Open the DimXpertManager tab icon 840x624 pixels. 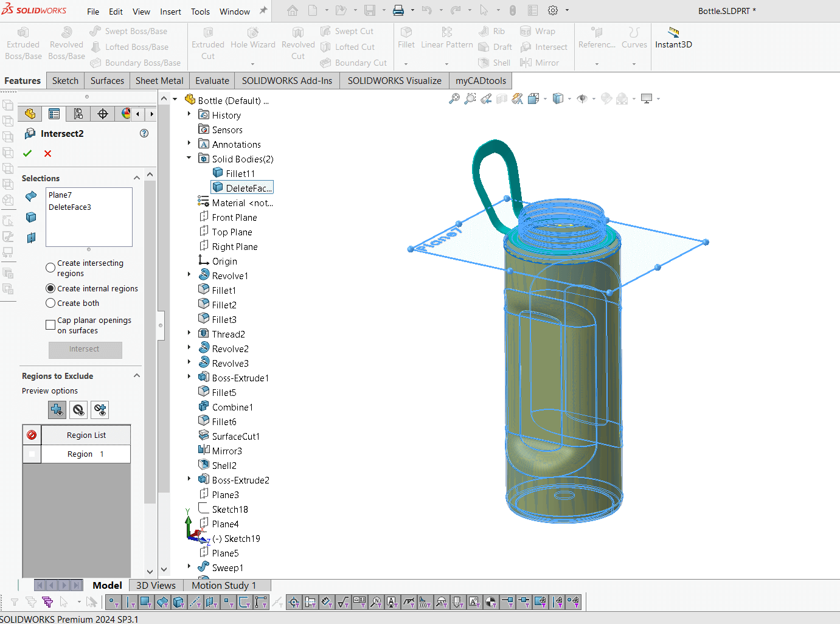(x=103, y=114)
